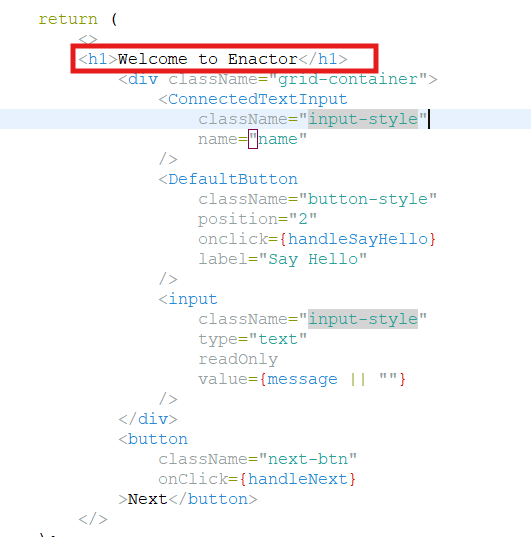Screen dimensions: 531x537
Task: Click handleNext in the onClick attribute
Action: 297,479
